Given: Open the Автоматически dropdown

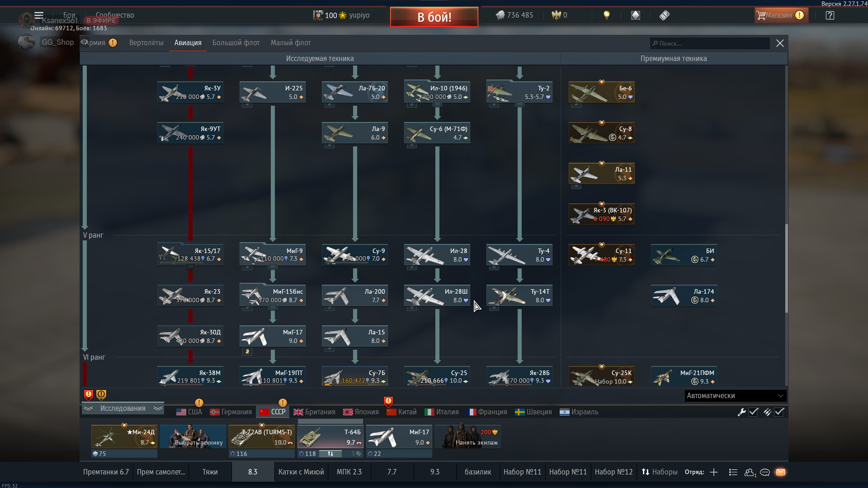Looking at the screenshot, I should pyautogui.click(x=735, y=396).
